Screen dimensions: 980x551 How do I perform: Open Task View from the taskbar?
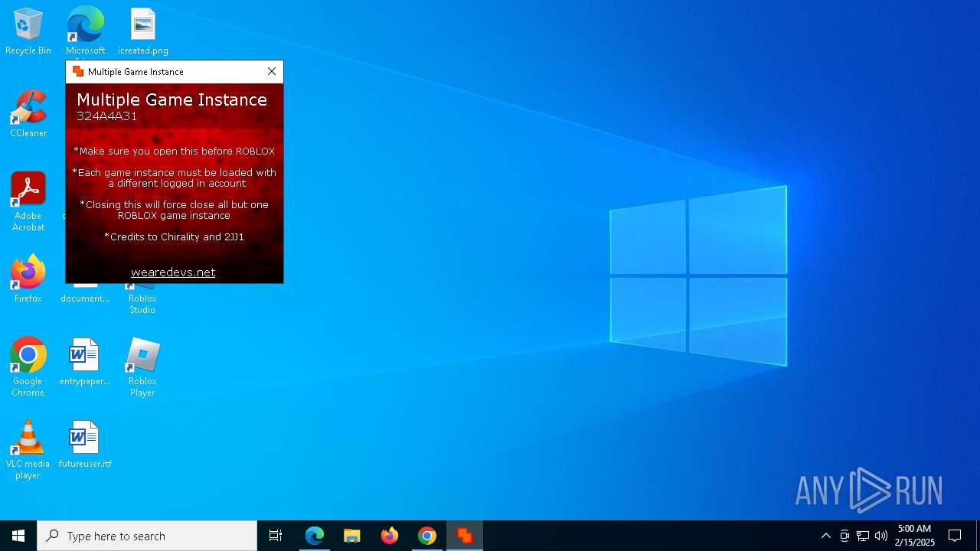[x=276, y=536]
